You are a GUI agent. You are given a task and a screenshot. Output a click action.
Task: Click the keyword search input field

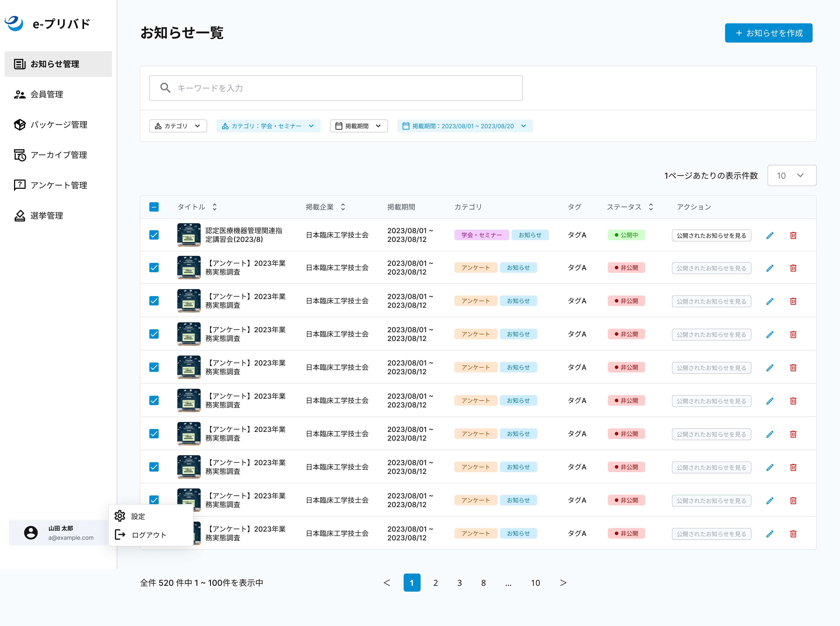tap(336, 88)
